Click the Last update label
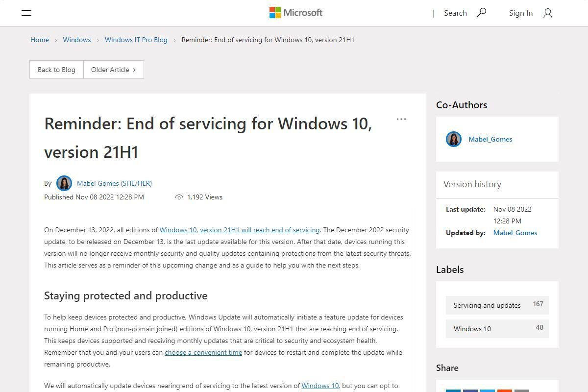This screenshot has height=392, width=588. 465,209
